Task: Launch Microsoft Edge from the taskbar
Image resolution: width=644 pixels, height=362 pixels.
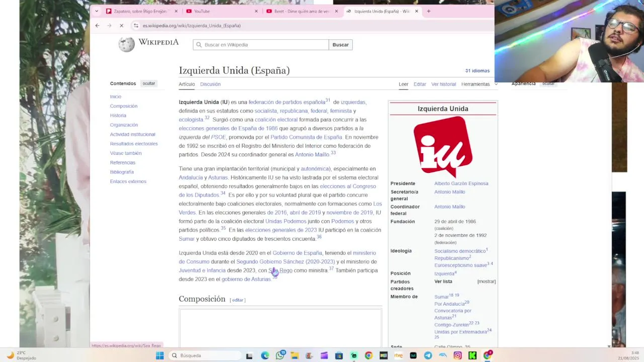Action: [x=265, y=355]
